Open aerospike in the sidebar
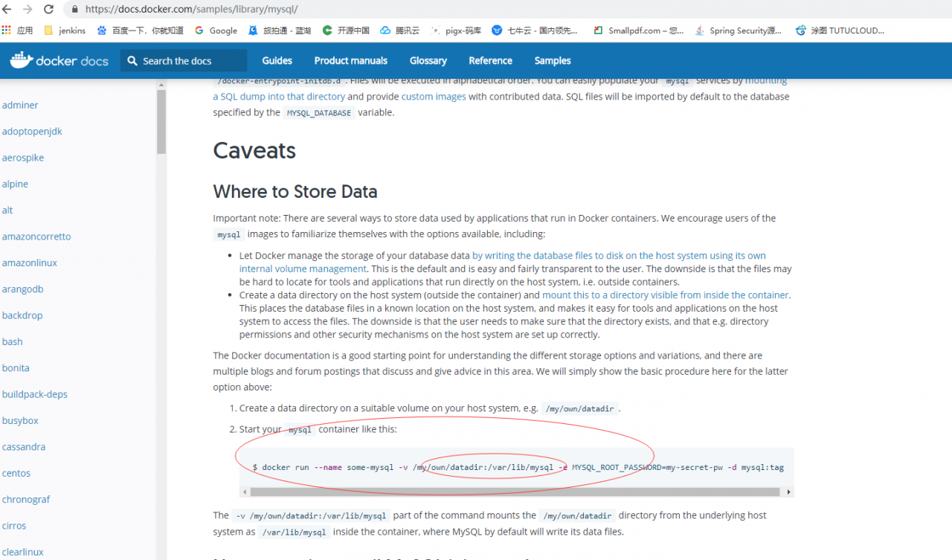The image size is (952, 560). pos(23,158)
